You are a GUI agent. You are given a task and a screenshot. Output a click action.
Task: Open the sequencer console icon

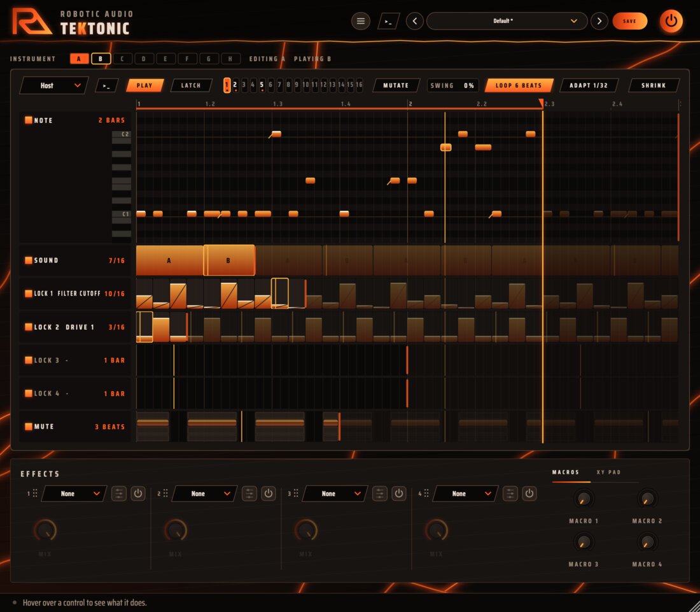pos(107,85)
